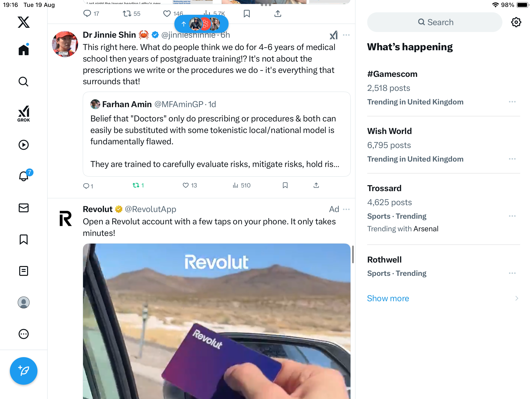Click the timeline scrollbar handle
The width and height of the screenshot is (532, 399).
coord(353,254)
